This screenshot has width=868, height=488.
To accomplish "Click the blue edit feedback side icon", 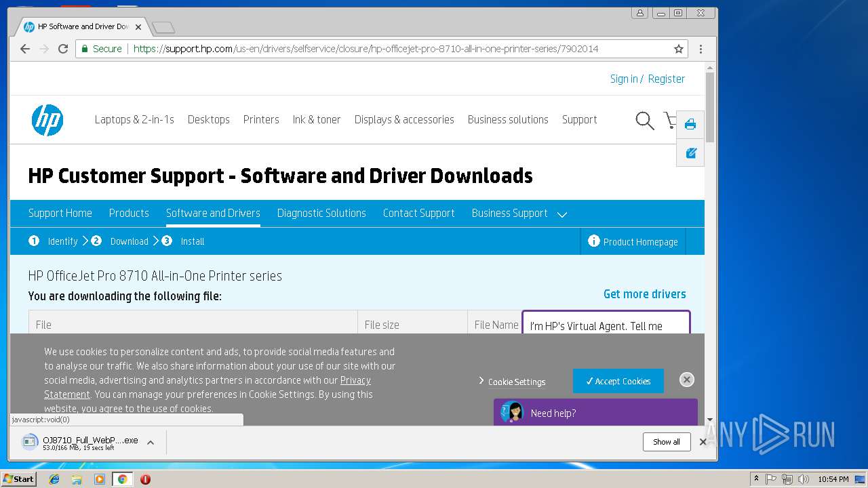I will (x=690, y=153).
